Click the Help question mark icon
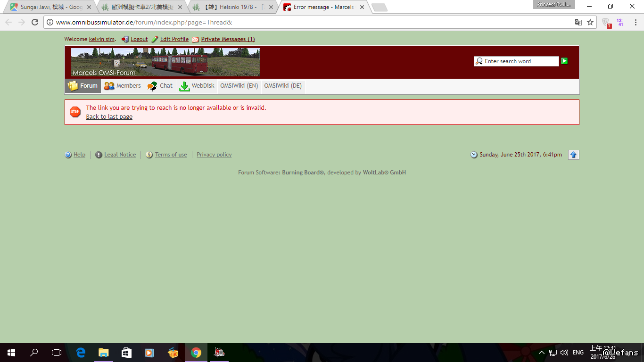The height and width of the screenshot is (362, 644). pyautogui.click(x=68, y=155)
